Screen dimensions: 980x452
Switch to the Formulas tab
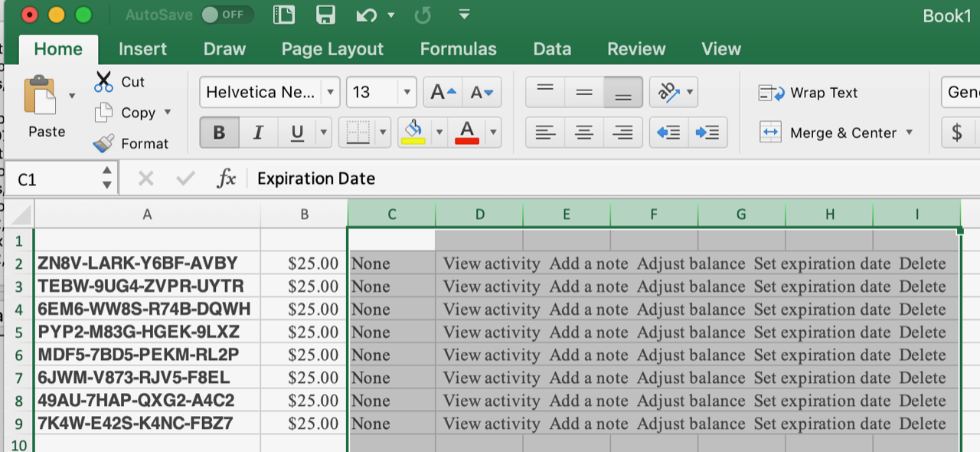(458, 49)
